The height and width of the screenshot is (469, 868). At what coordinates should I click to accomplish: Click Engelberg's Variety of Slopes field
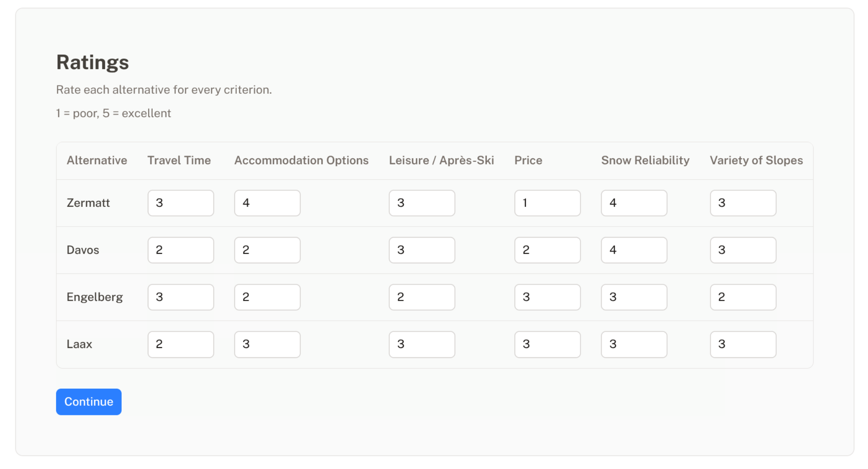pos(743,297)
